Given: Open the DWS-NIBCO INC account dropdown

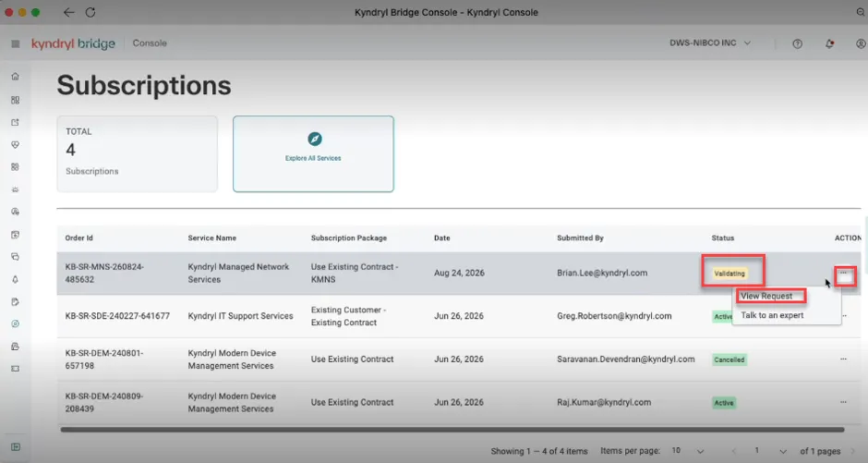Looking at the screenshot, I should point(710,43).
